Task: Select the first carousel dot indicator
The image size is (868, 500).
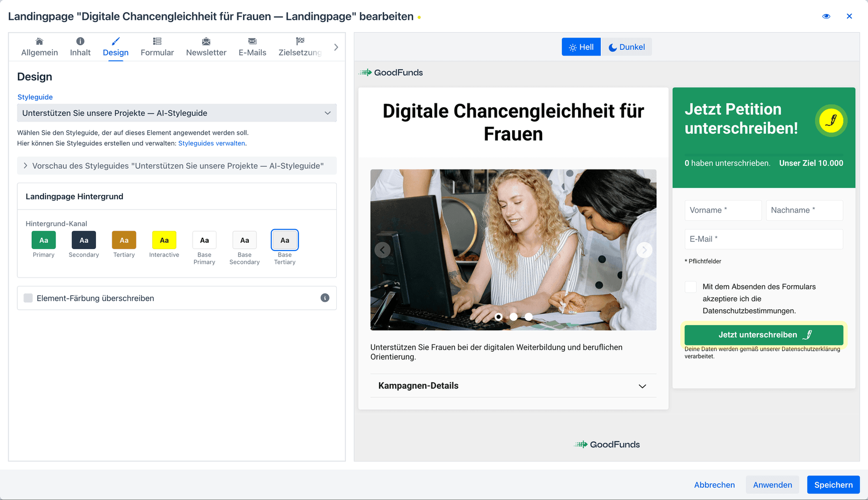Action: point(499,317)
